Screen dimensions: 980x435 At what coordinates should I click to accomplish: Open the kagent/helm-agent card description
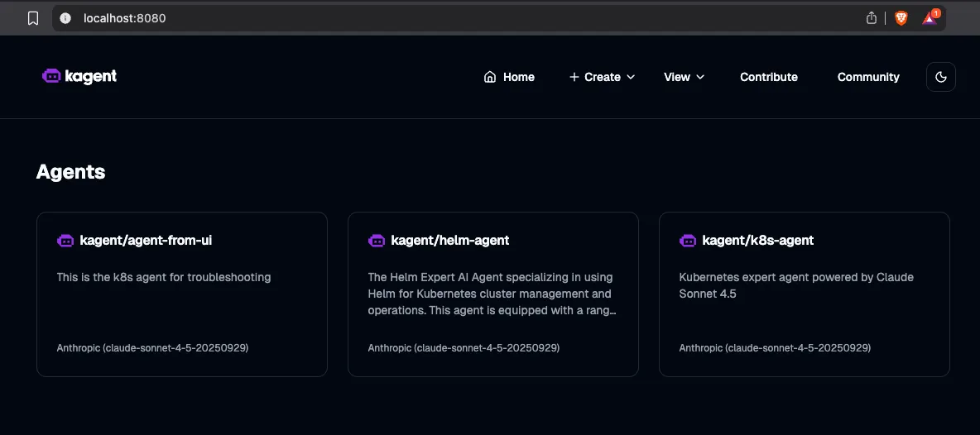coord(492,294)
